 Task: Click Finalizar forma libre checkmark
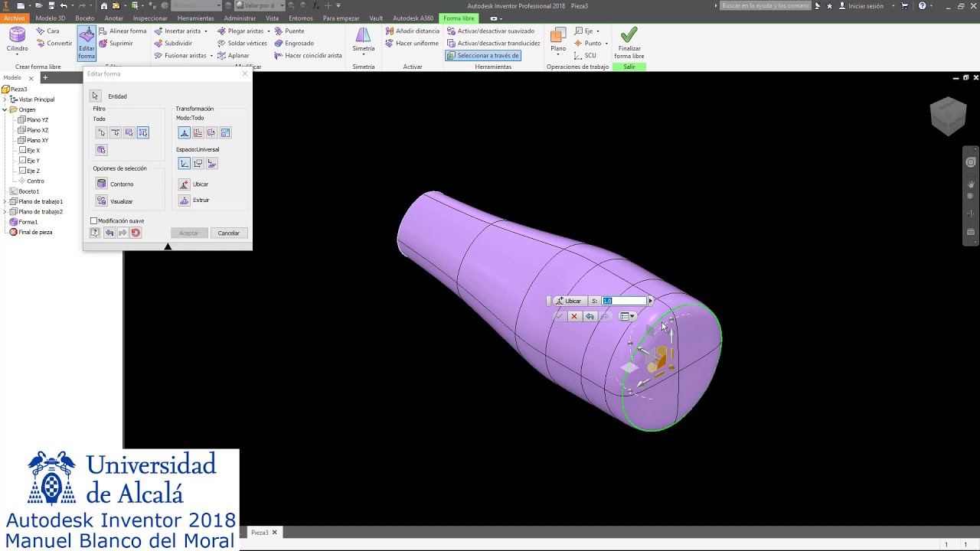click(629, 43)
